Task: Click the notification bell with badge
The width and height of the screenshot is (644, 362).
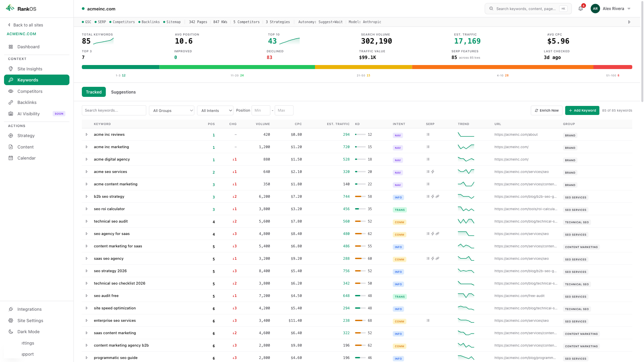Action: click(x=580, y=8)
